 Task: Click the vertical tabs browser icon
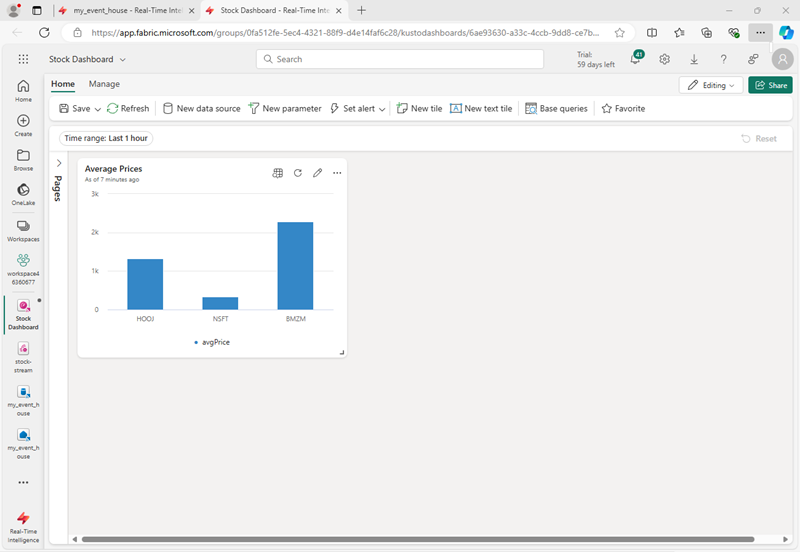coord(37,10)
